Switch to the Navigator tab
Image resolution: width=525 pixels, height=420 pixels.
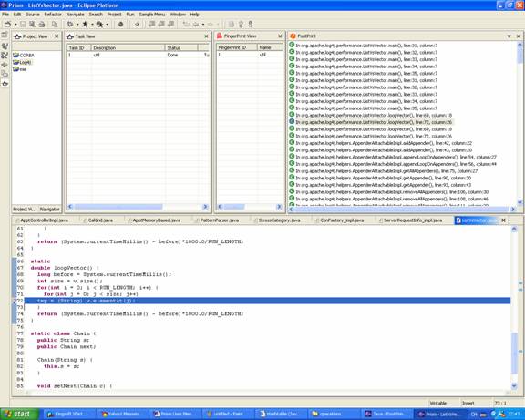click(49, 210)
